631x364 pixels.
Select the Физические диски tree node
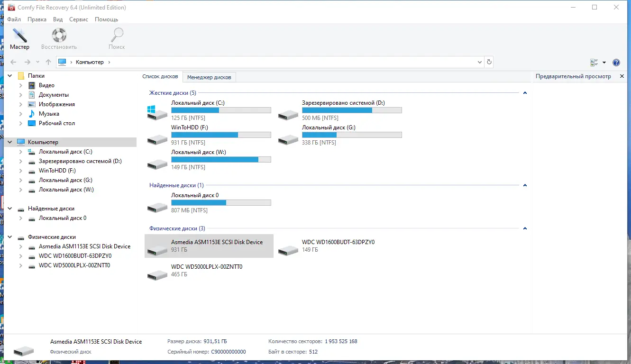pyautogui.click(x=52, y=237)
